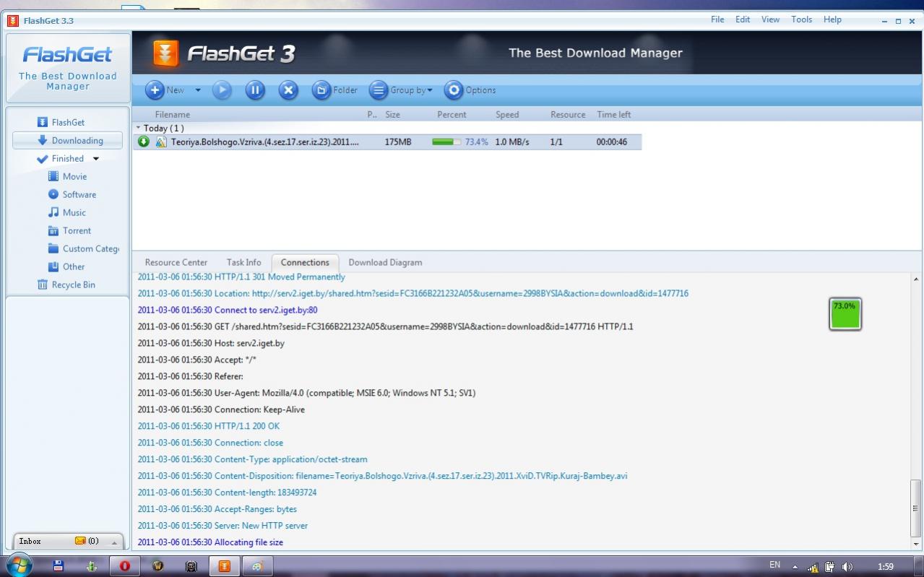Click the New download plus icon

pyautogui.click(x=155, y=90)
